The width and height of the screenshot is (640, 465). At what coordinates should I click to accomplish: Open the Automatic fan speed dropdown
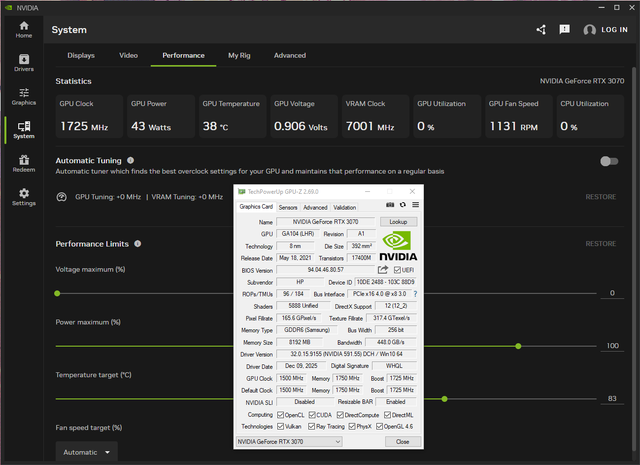pyautogui.click(x=87, y=452)
